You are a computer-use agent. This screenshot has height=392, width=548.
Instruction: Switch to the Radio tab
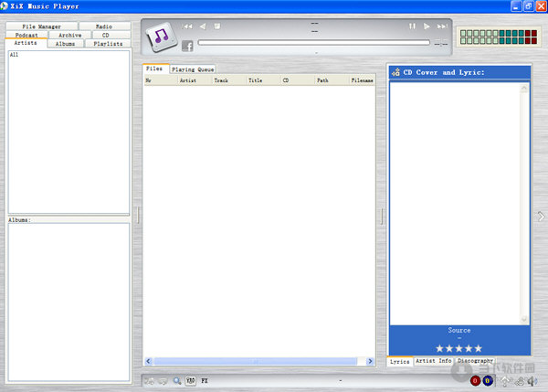[104, 26]
